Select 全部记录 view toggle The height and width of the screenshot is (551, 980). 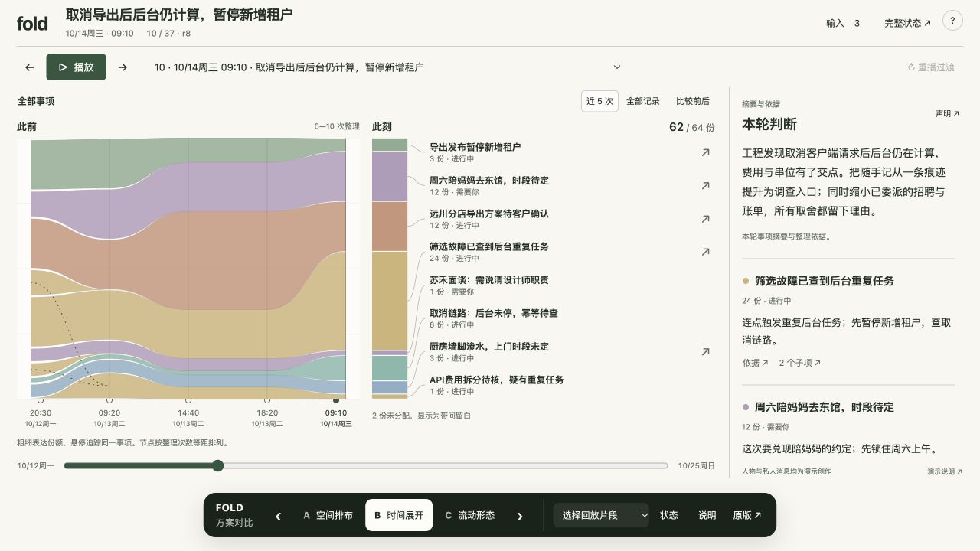tap(643, 101)
